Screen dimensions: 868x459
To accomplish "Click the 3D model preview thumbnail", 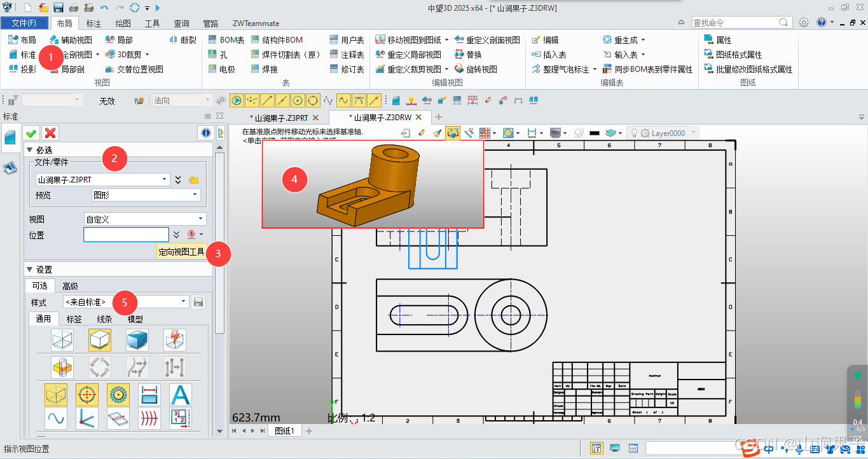I will click(373, 184).
